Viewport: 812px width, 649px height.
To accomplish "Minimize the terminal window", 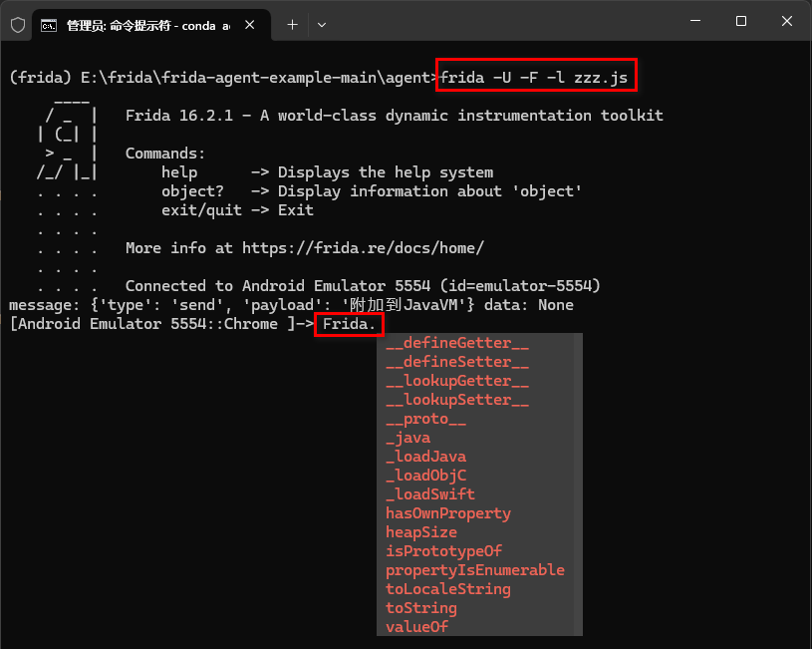I will 695,21.
